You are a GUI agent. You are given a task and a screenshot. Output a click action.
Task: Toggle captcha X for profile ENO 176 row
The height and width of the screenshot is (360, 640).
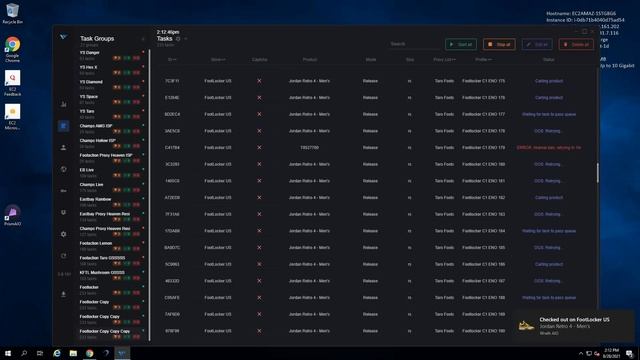pyautogui.click(x=259, y=98)
